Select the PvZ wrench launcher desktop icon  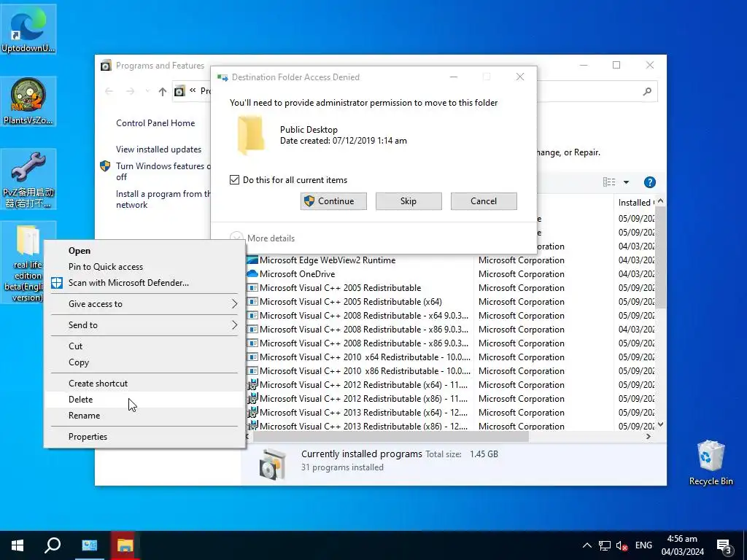point(28,179)
